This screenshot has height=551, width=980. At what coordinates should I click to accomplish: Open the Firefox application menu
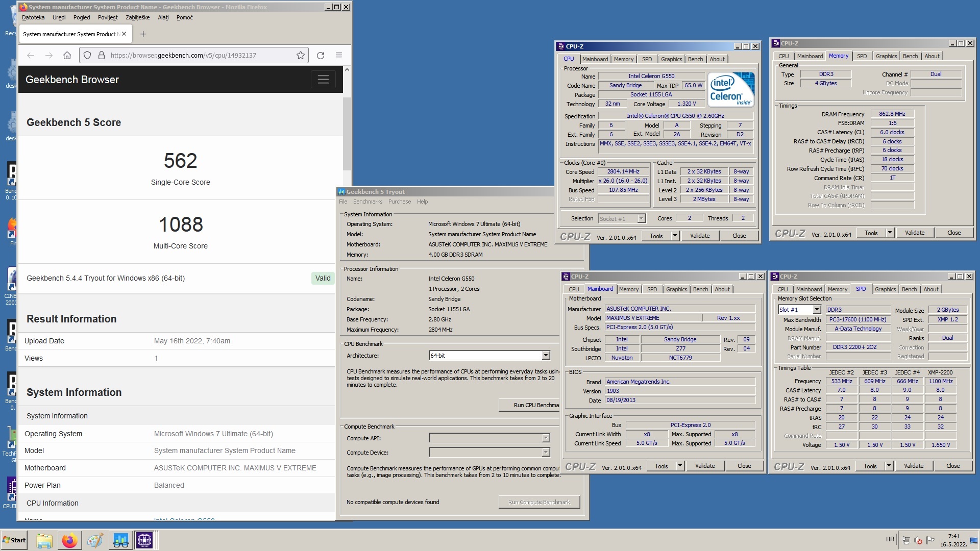click(339, 55)
